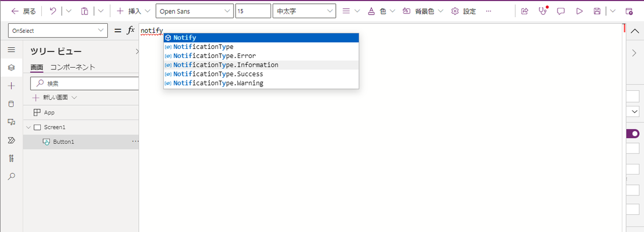Screen dimensions: 644x232
Task: Open Button1 more options ellipsis
Action: pos(135,141)
